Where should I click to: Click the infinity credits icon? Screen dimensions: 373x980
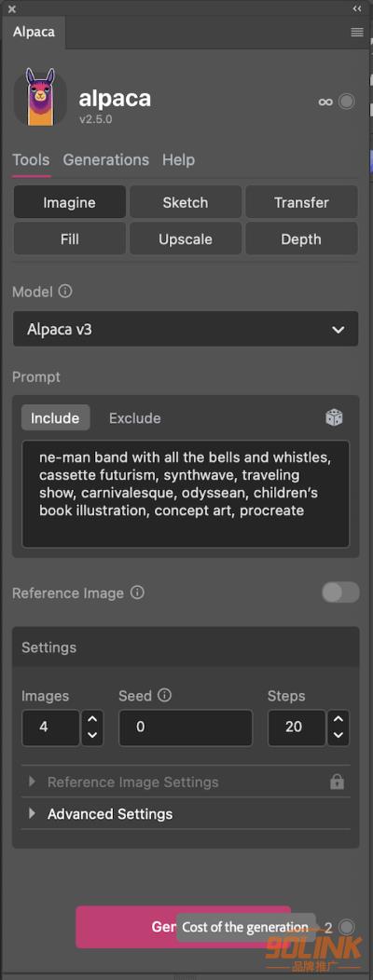click(x=325, y=102)
